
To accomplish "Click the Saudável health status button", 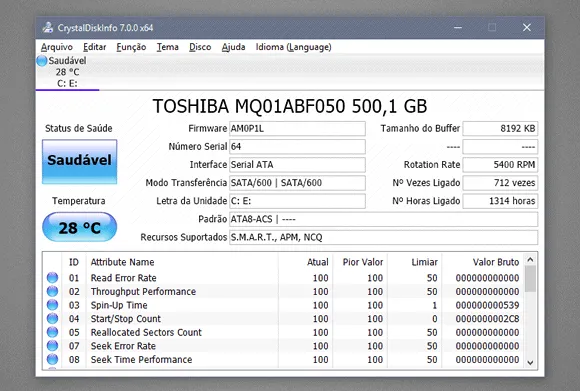I will [x=80, y=162].
